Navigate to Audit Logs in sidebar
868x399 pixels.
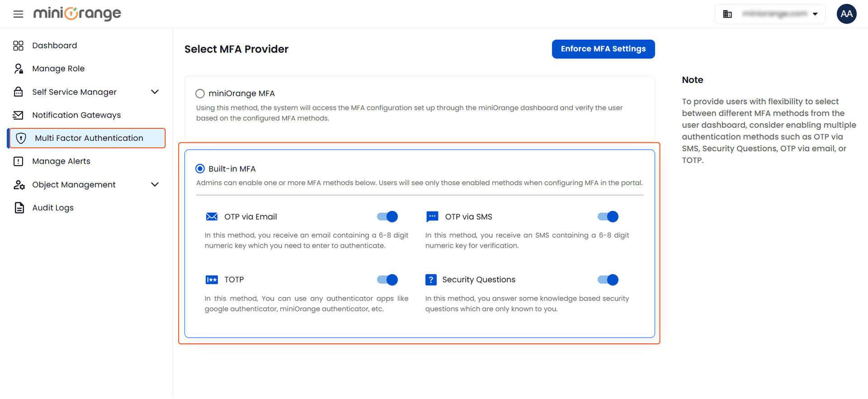coord(52,207)
